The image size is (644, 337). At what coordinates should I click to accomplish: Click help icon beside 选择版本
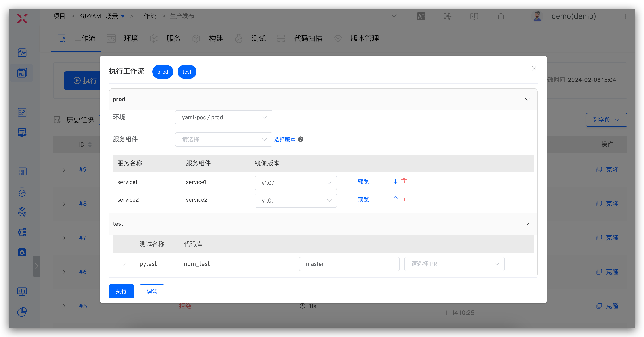tap(301, 139)
